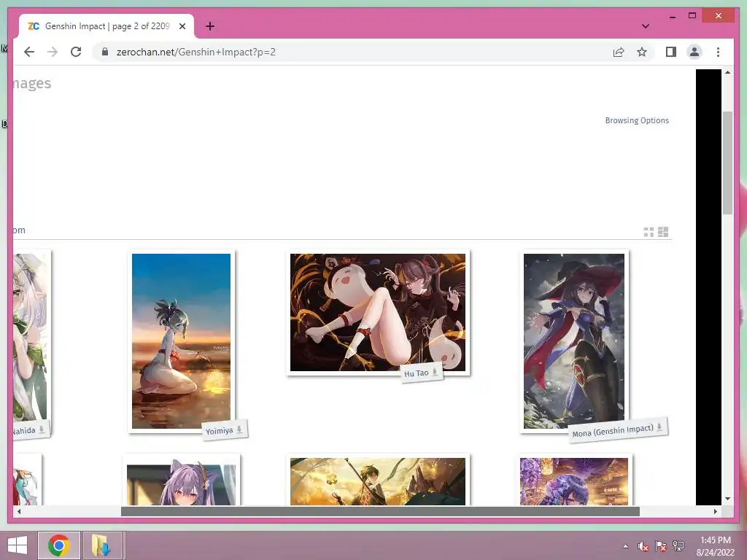Click the network tray icon
The image size is (747, 560).
coord(678,546)
